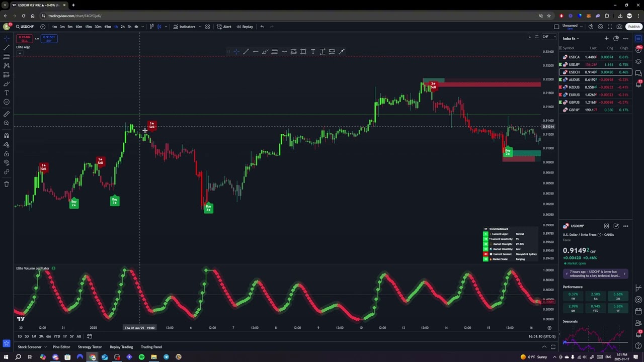Start bar Replay mode
644x362 pixels.
[x=245, y=27]
